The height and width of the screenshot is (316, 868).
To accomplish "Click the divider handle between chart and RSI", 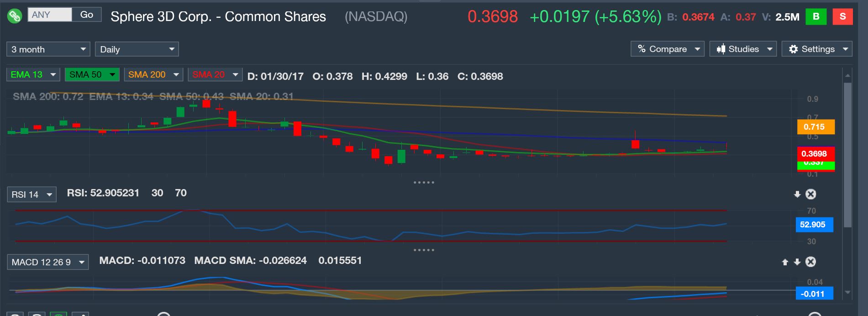I will click(424, 182).
